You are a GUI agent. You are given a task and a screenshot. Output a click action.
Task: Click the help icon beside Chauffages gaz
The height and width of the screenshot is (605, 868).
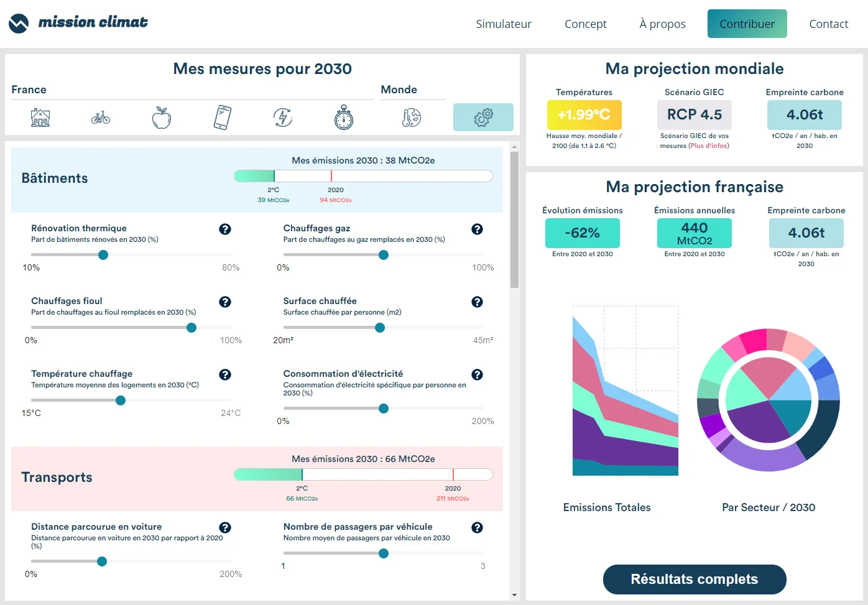click(477, 229)
